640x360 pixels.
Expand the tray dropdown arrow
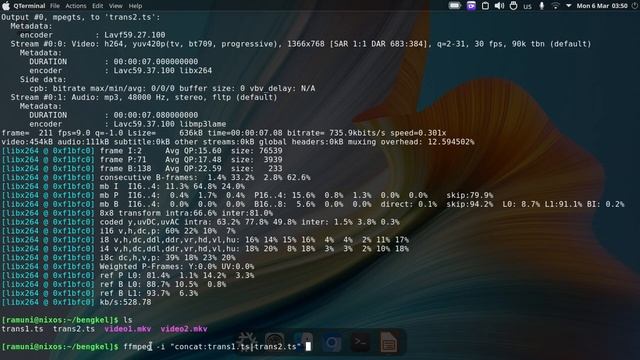[568, 6]
